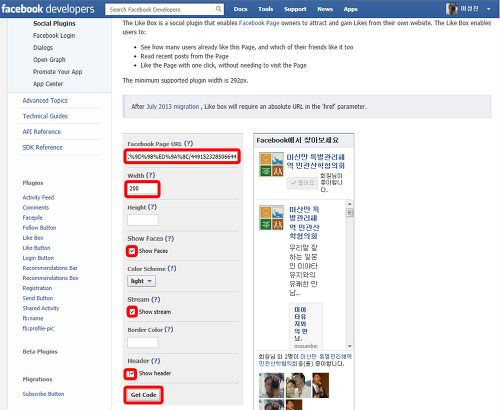Screen dimensions: 500x410
Task: Click the page logo in preview stream post
Action: tap(271, 217)
